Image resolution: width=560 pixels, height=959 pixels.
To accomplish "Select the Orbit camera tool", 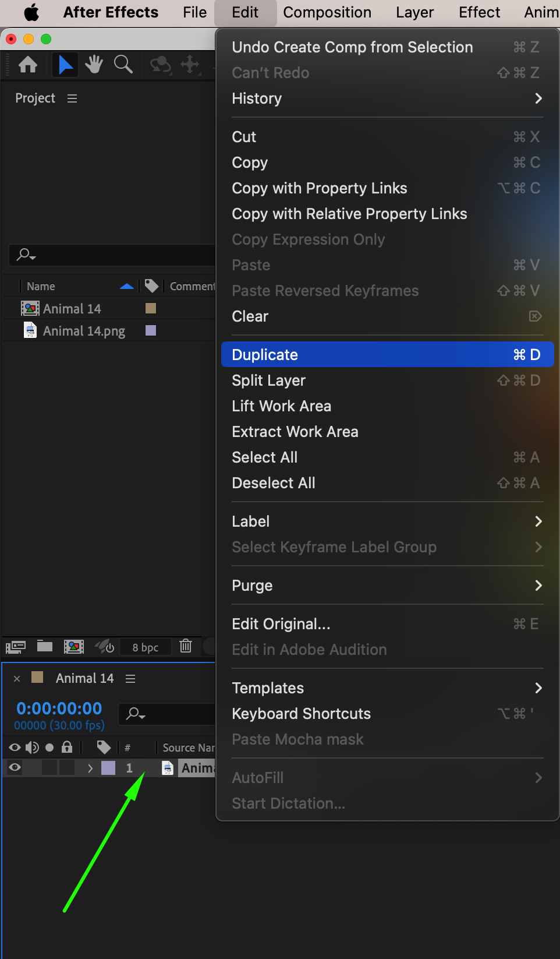I will pyautogui.click(x=160, y=64).
